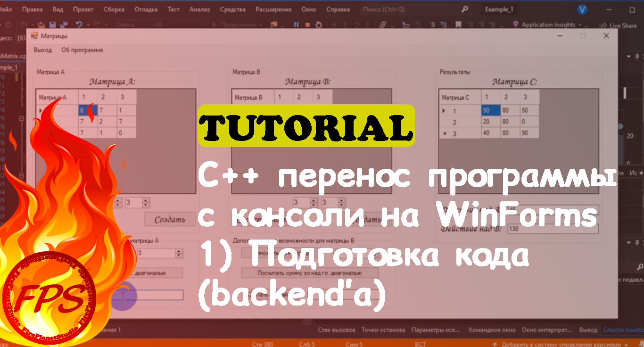Switch to Список ошибок tab

623,330
